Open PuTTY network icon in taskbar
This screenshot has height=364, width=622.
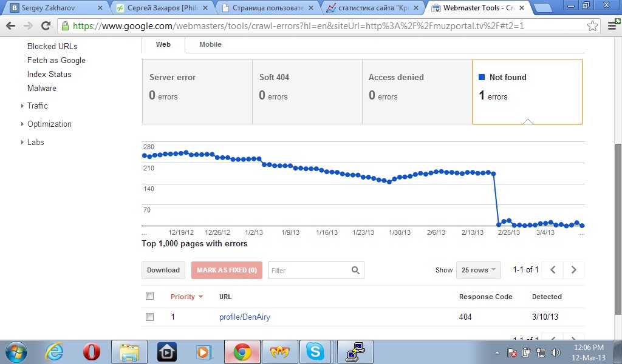click(355, 352)
